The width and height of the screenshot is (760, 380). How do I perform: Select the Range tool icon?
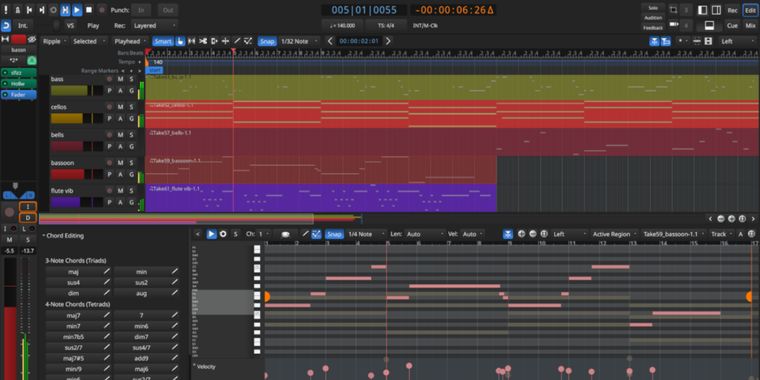pyautogui.click(x=192, y=41)
